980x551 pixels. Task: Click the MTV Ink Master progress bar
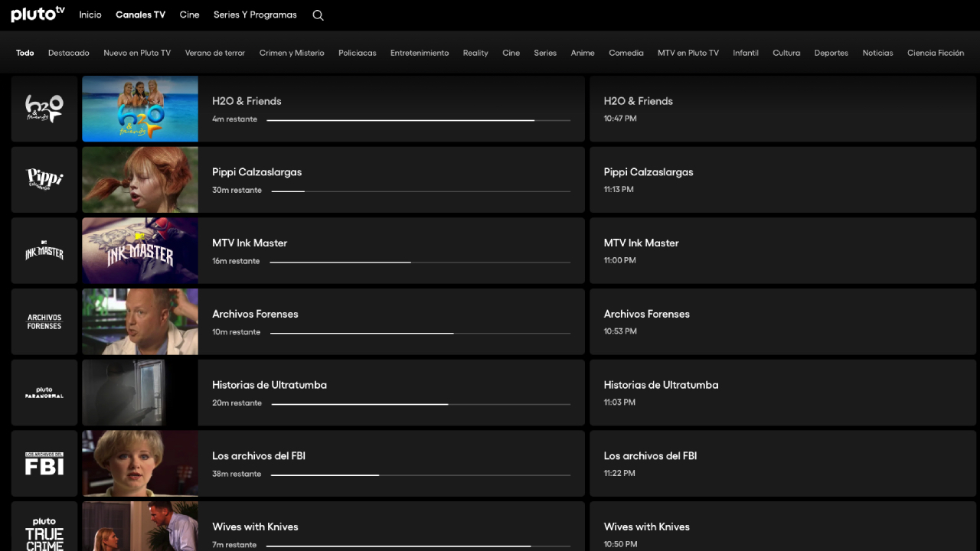(420, 262)
